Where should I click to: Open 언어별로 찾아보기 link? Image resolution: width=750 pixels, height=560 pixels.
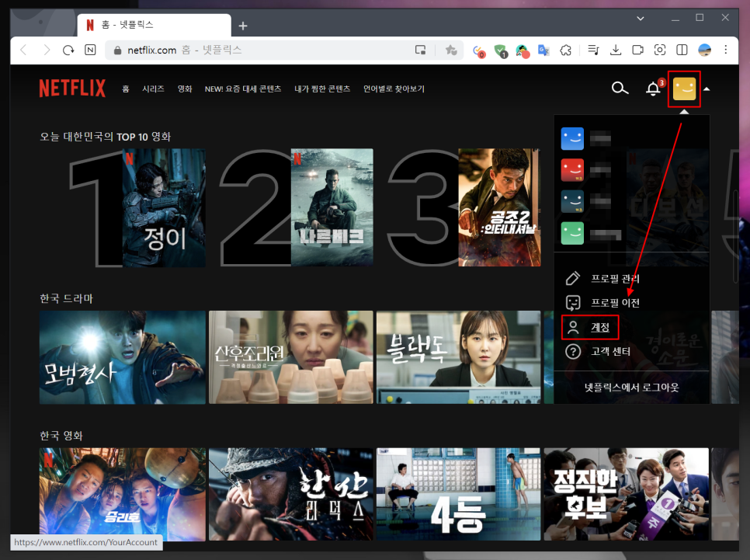pos(394,89)
